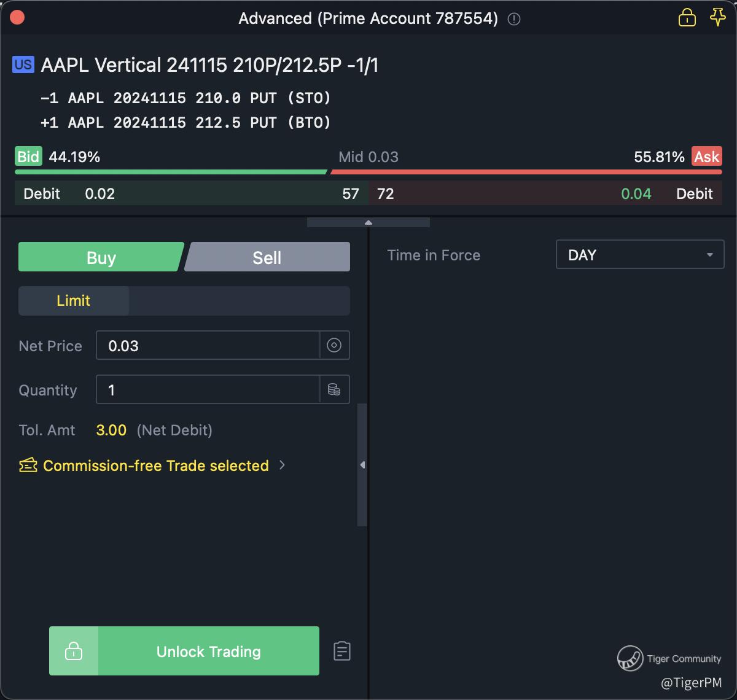
Task: Open the order notes clipboard icon
Action: pos(342,651)
